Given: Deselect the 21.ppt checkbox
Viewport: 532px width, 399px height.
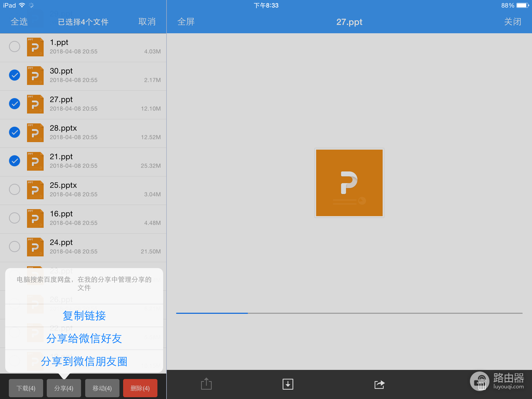Looking at the screenshot, I should 15,161.
